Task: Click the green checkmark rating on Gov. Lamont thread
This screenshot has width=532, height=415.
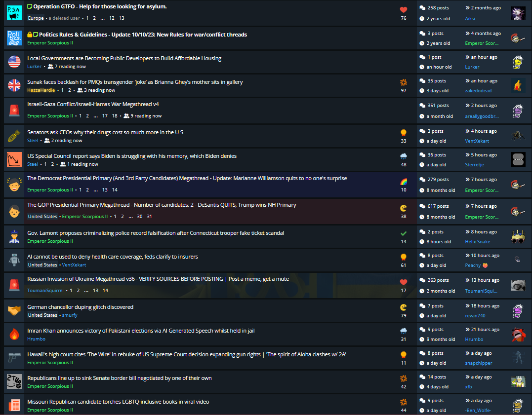Action: click(404, 233)
